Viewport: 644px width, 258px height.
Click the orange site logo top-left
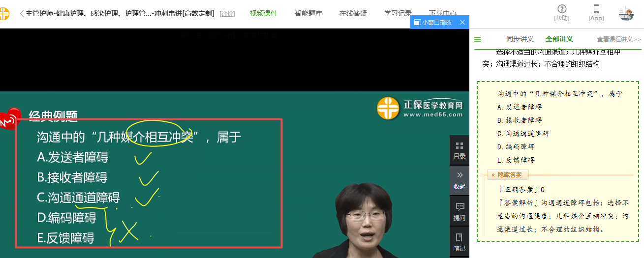point(4,14)
